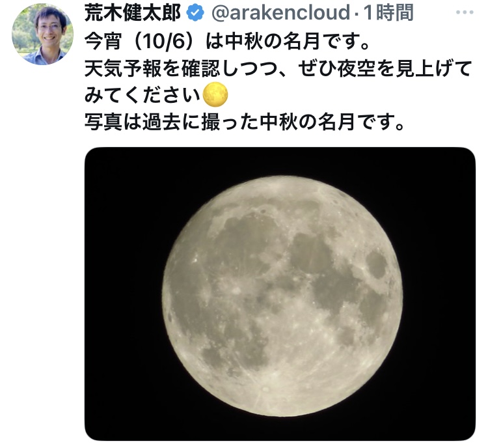Click the line starting with 天気予報を確認しつつ
This screenshot has height=448, width=488.
tap(278, 68)
